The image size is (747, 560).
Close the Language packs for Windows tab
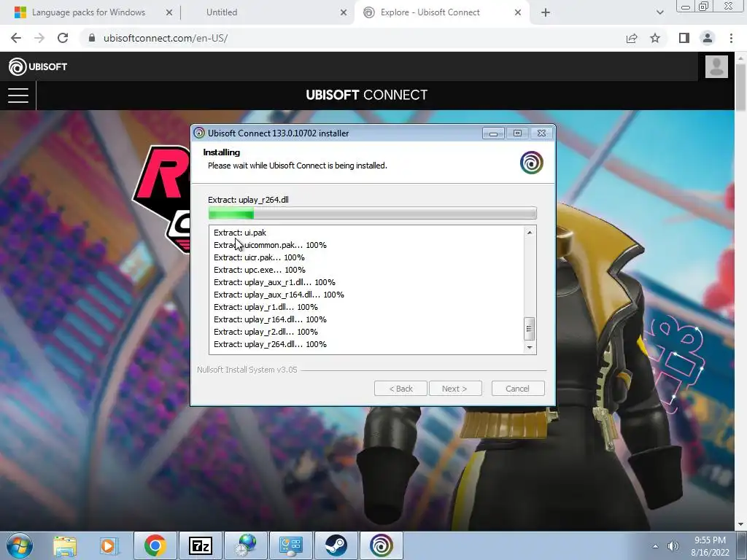(169, 12)
